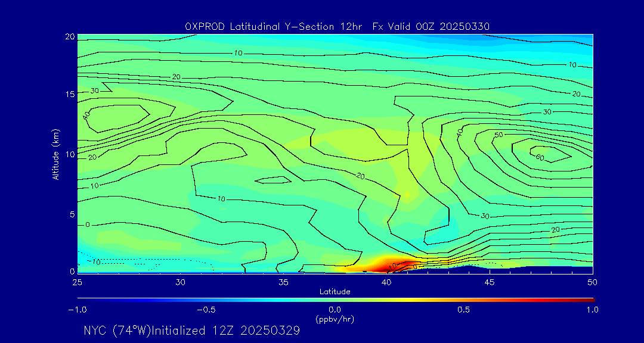Click latitude axis tick label 35

(283, 282)
